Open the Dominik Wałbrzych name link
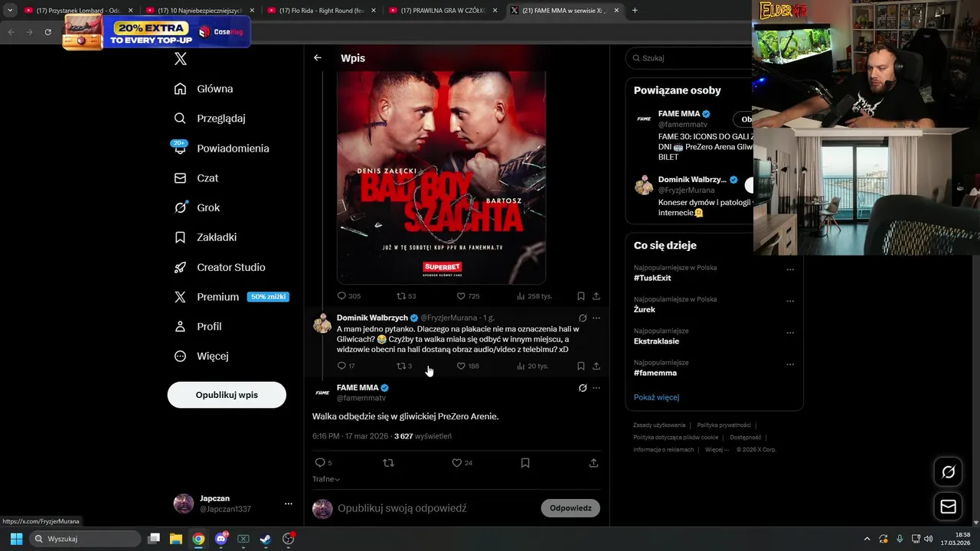Screen dimensions: 980x551 372,318
